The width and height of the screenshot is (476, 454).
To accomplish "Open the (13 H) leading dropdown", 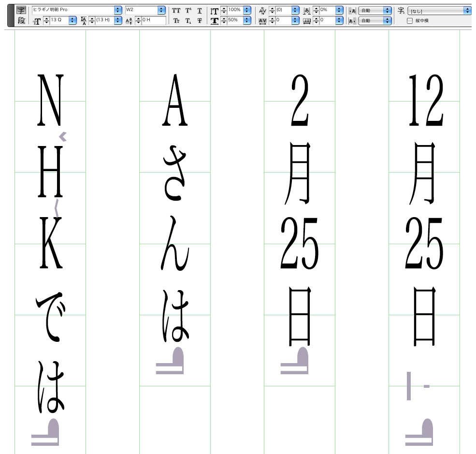I will [118, 20].
